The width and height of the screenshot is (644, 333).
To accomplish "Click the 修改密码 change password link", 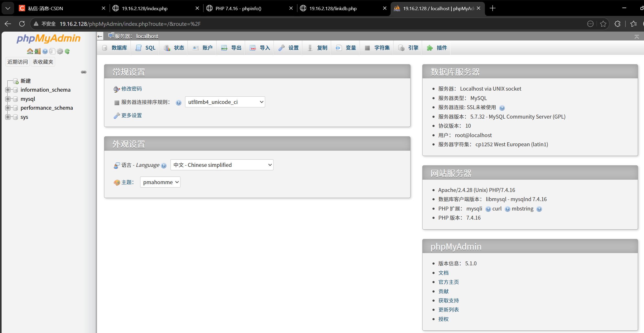I will 132,89.
